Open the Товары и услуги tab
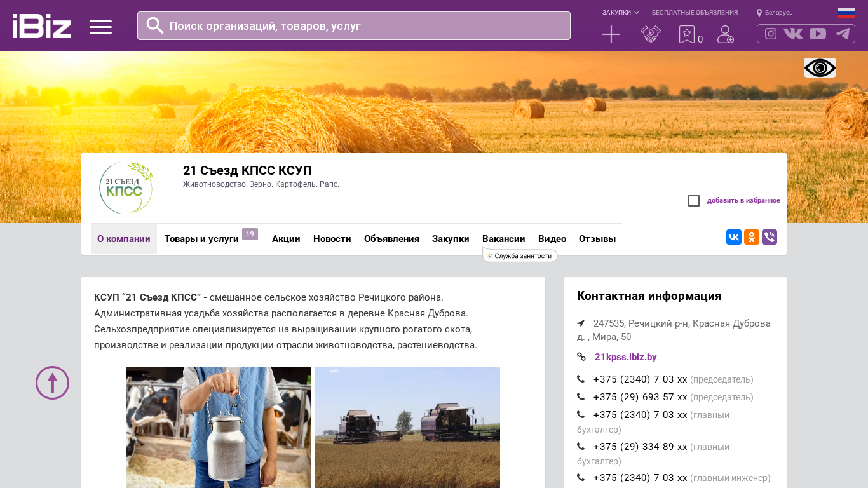The image size is (868, 488). pos(201,239)
